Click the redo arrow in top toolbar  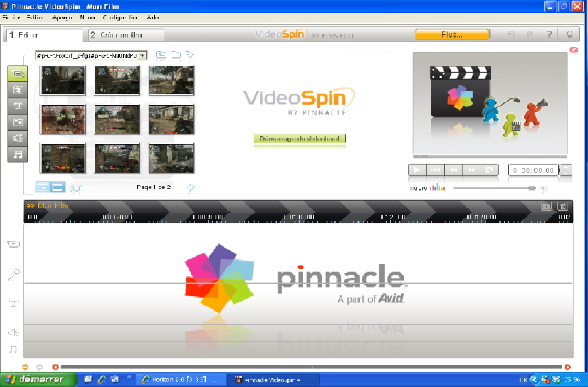530,35
